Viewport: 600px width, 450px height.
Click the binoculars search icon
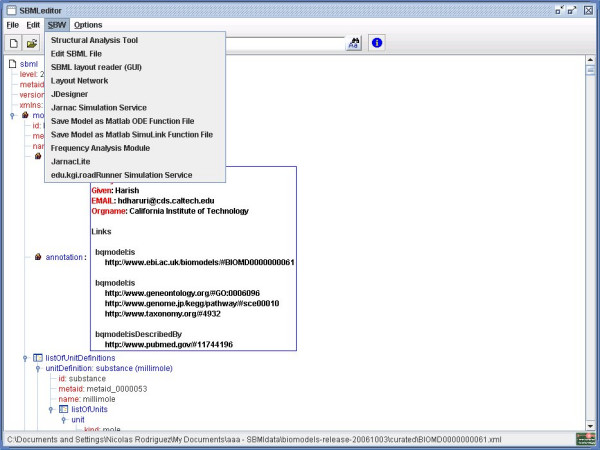click(x=352, y=43)
